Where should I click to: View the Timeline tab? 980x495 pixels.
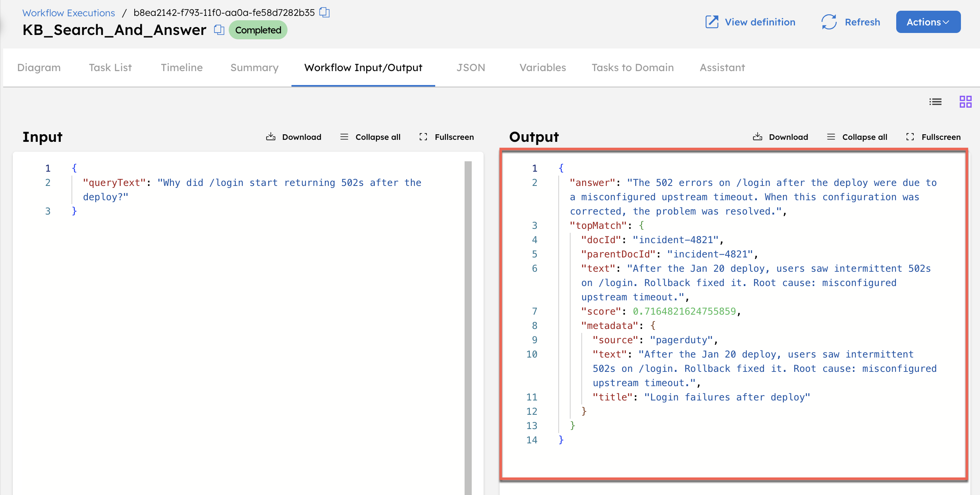coord(181,68)
